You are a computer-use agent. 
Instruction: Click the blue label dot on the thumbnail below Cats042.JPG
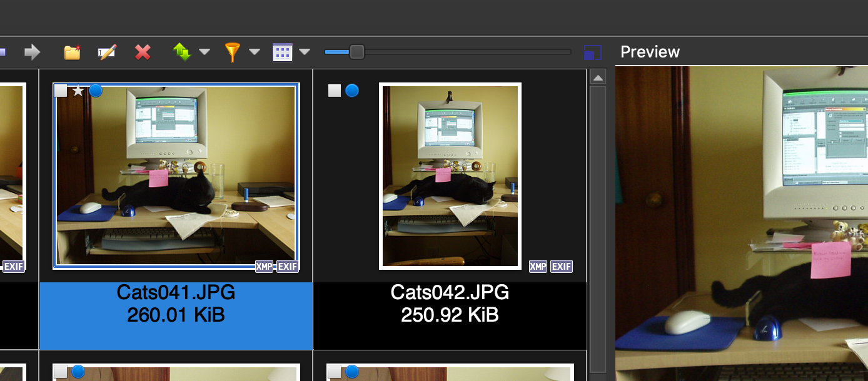coord(352,372)
